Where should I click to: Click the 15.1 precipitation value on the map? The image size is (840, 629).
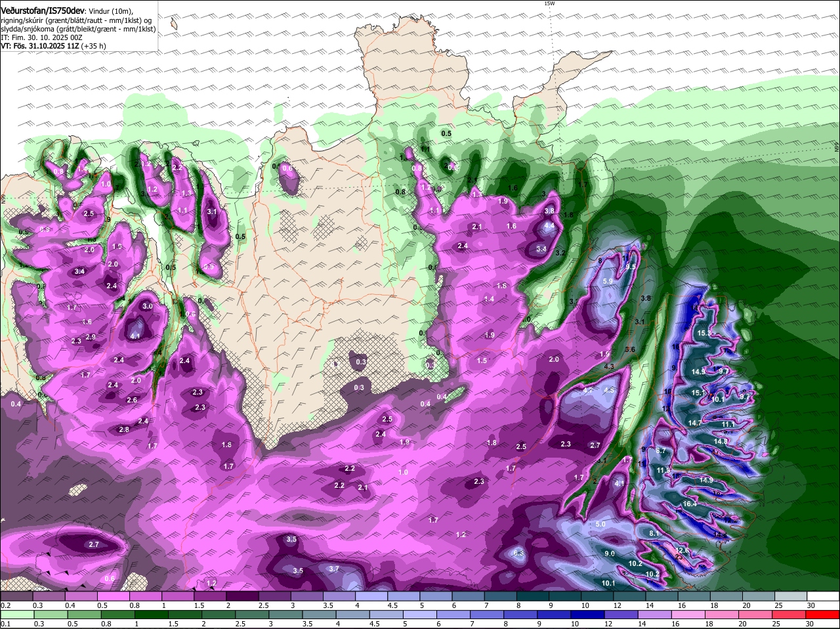(x=697, y=393)
